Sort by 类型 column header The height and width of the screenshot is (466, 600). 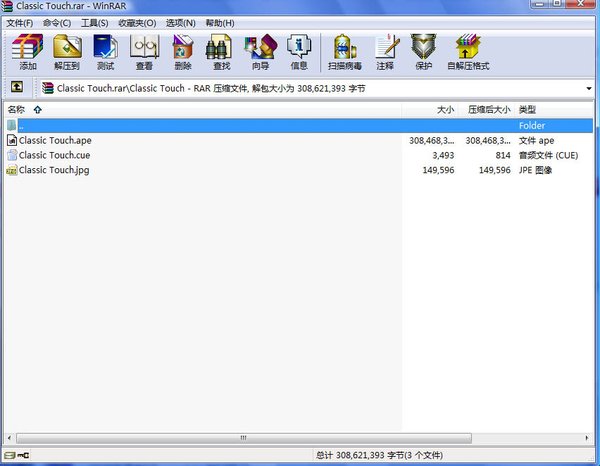[554, 110]
